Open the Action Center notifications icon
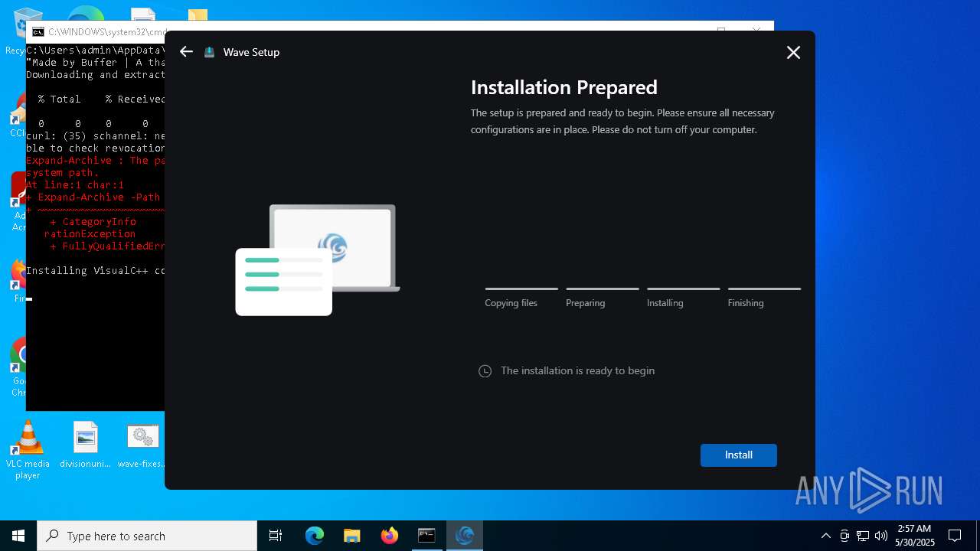This screenshot has width=980, height=551. (x=955, y=536)
